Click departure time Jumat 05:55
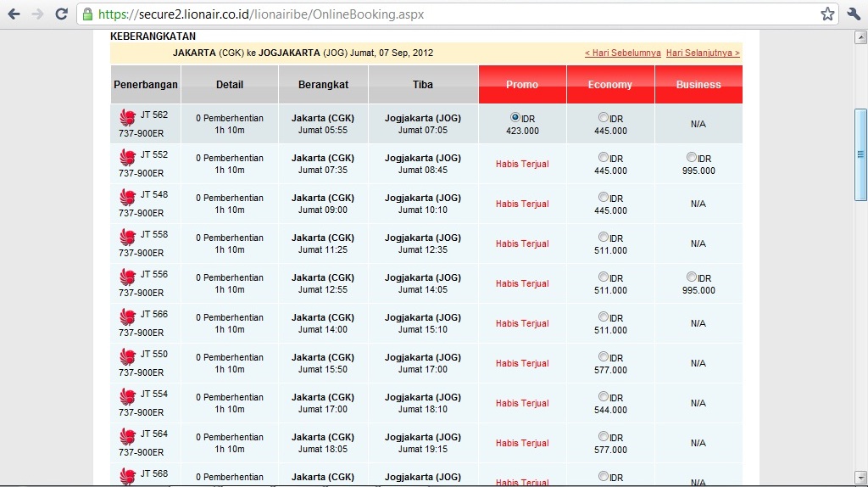Screen dimensions: 868x487 pos(323,130)
